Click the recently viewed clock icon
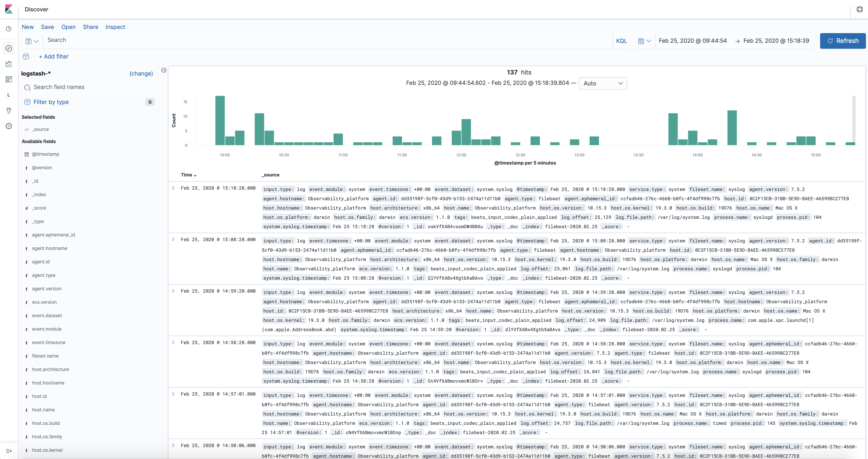The width and height of the screenshot is (868, 459). [x=9, y=29]
